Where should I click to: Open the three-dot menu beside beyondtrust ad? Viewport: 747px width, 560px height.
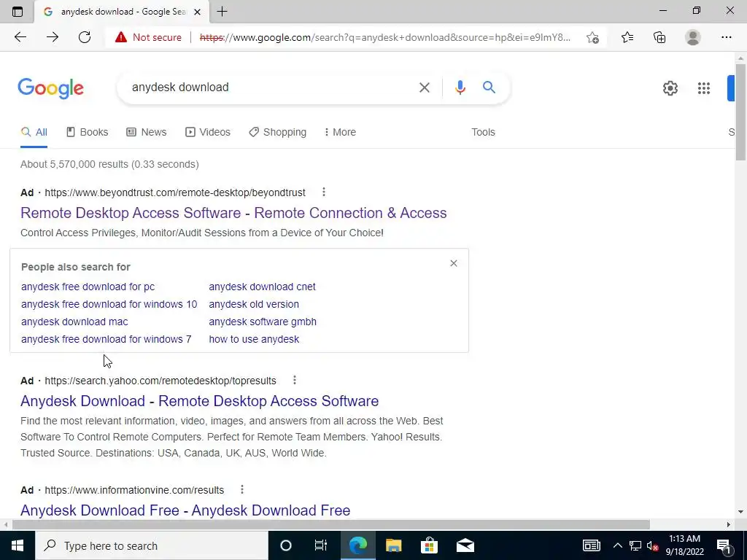click(323, 192)
